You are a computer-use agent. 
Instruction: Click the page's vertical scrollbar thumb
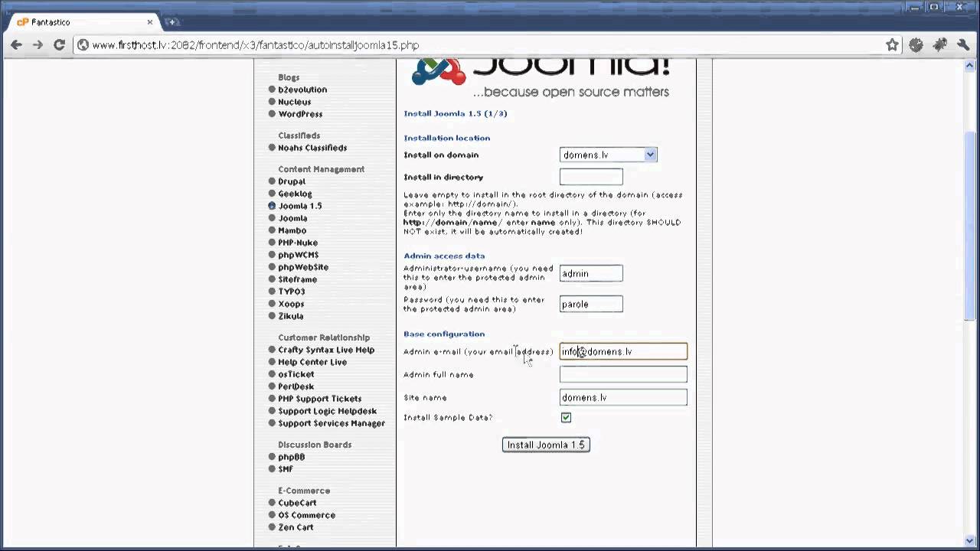971,226
